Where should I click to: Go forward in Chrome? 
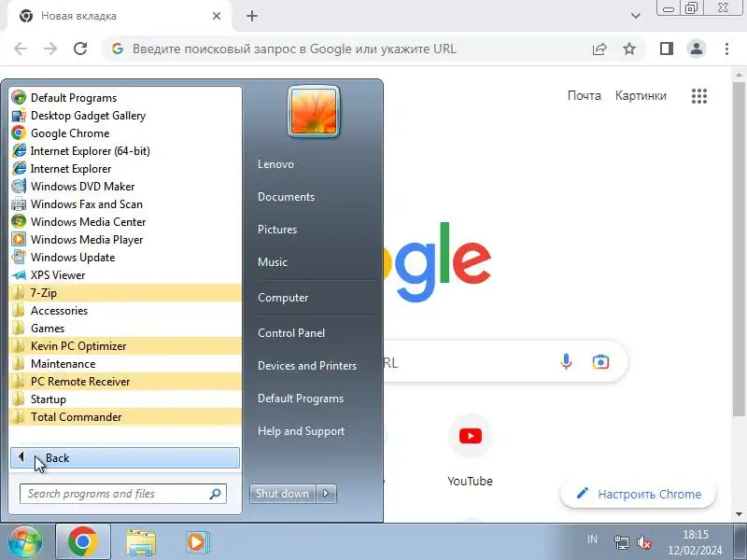point(50,49)
